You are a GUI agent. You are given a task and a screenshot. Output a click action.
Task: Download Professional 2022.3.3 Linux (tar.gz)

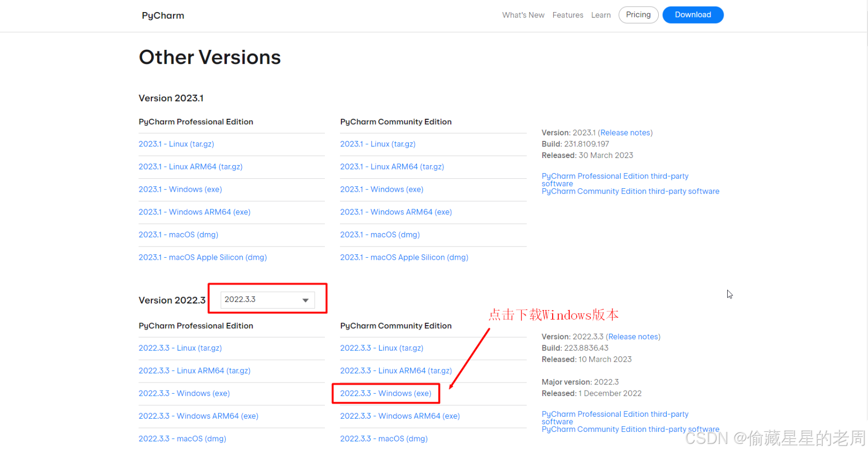click(x=181, y=348)
